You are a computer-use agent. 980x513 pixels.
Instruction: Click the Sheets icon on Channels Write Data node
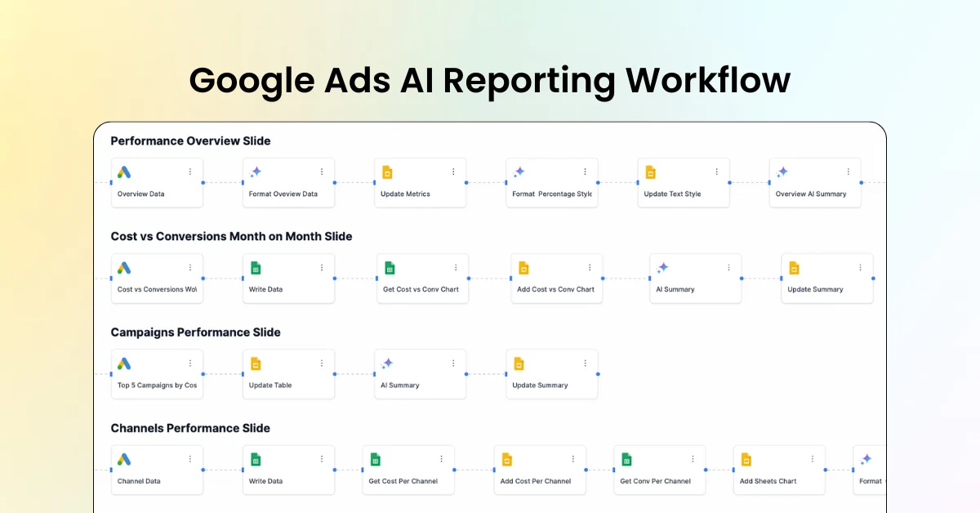(x=256, y=460)
